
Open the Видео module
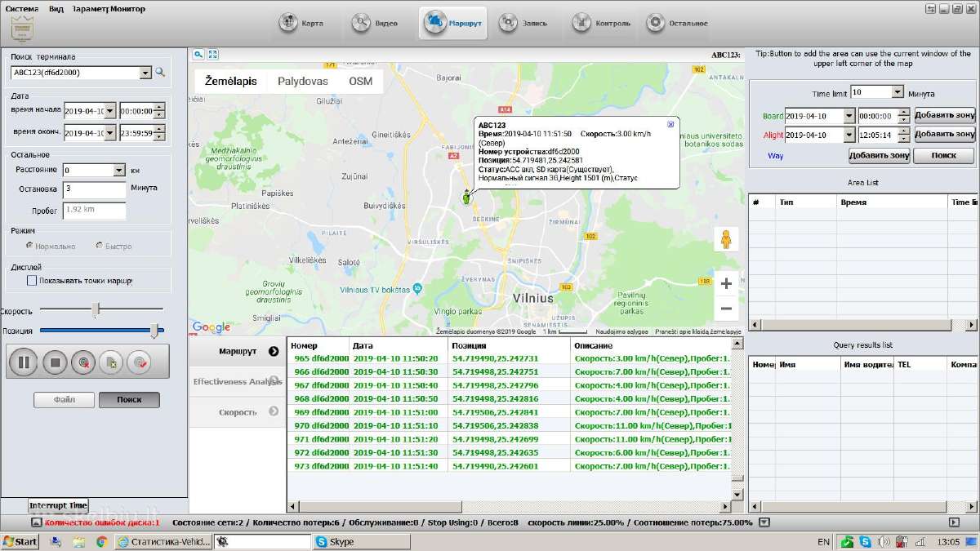click(375, 23)
